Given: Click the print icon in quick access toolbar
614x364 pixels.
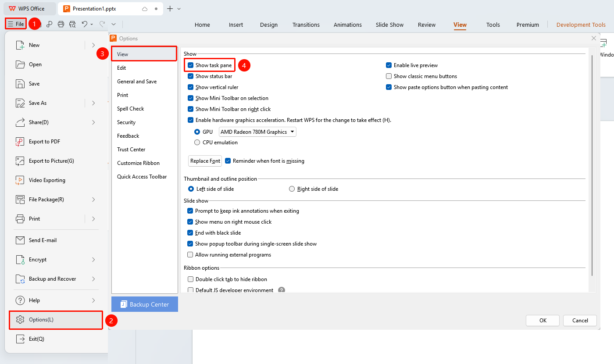Looking at the screenshot, I should click(x=61, y=24).
